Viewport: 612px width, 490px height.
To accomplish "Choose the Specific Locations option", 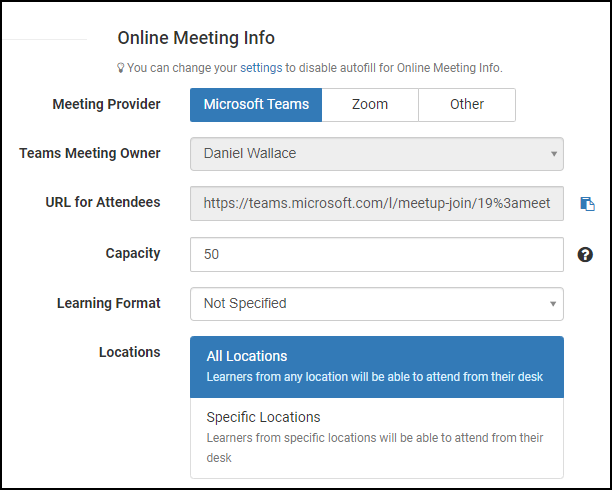I will coord(377,438).
